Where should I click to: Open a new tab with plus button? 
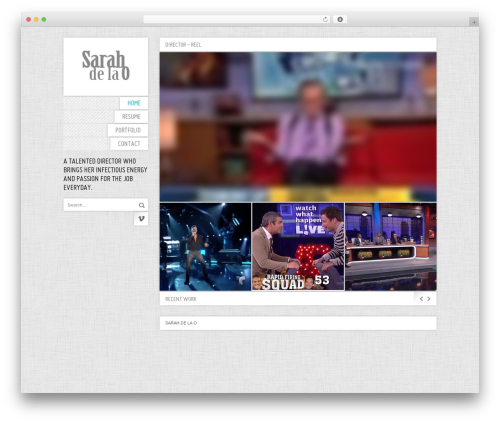pos(474,22)
